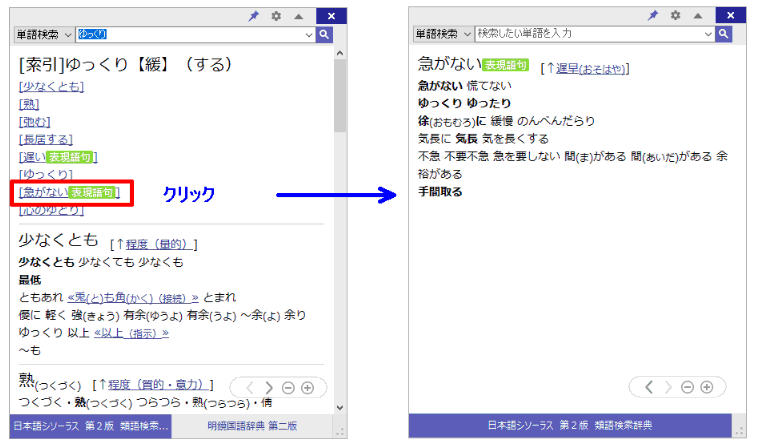
Task: Click the line 気長に 気長 気を長くする
Action: (x=483, y=139)
